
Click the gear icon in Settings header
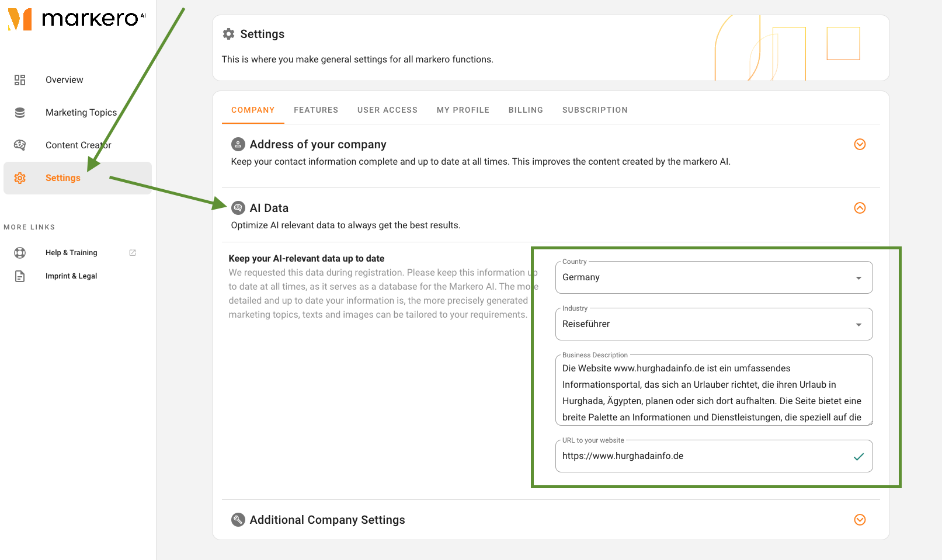[x=229, y=34]
